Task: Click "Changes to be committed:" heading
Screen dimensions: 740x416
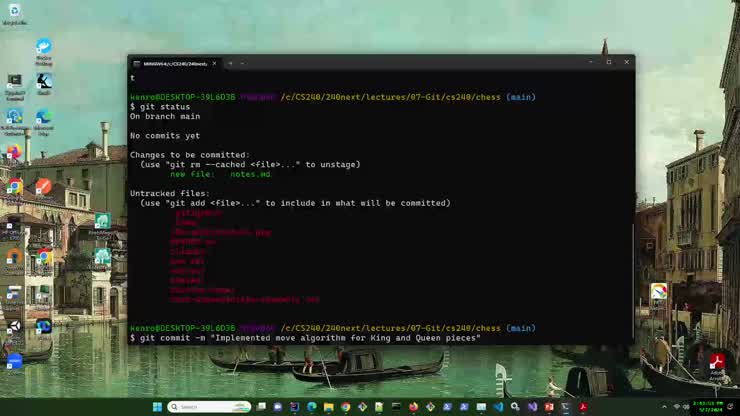Action: pos(190,155)
